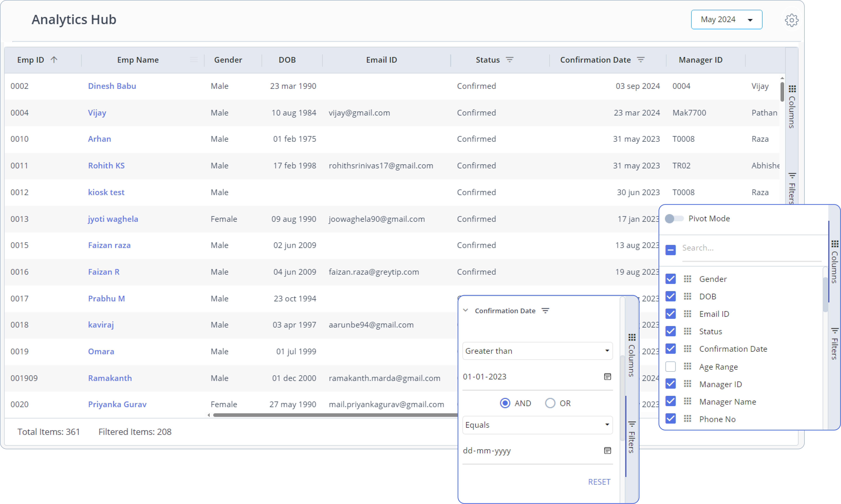The height and width of the screenshot is (504, 841).
Task: Open Dinesh Babu employee link
Action: point(112,86)
